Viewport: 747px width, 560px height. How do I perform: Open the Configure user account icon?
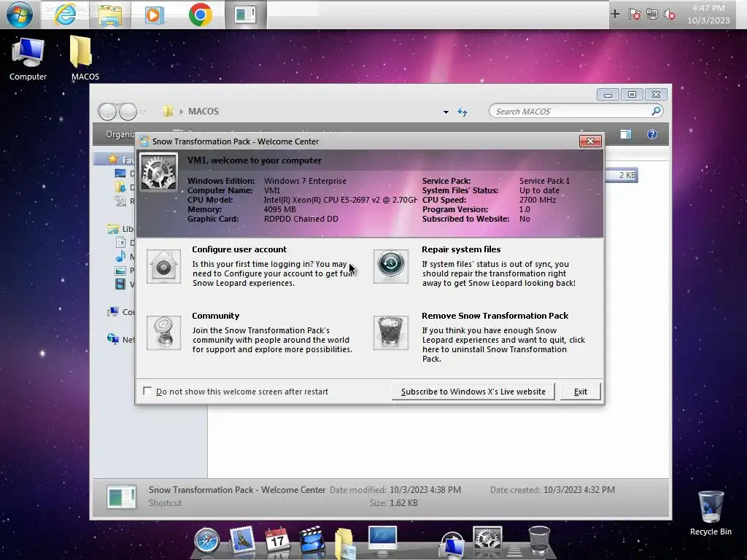tap(163, 266)
